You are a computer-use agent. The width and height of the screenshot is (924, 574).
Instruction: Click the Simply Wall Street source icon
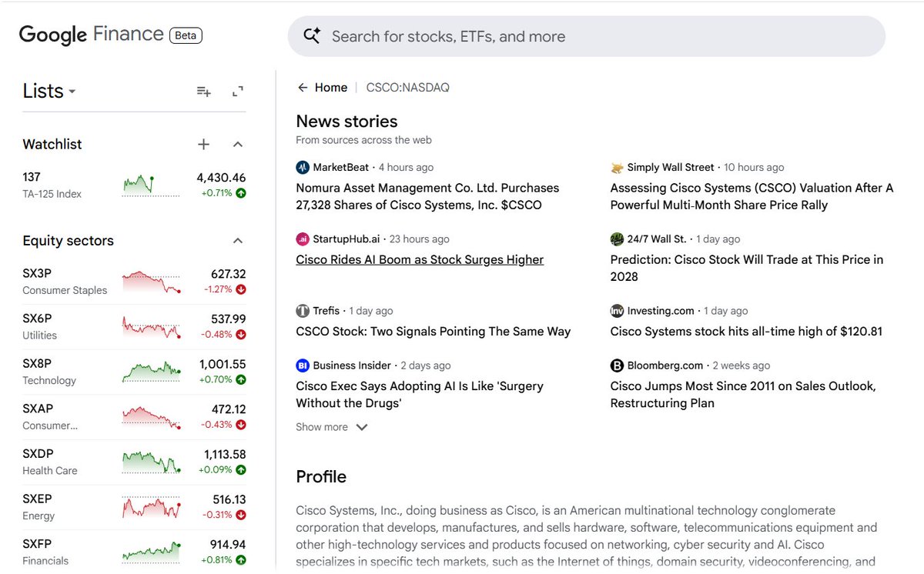617,167
